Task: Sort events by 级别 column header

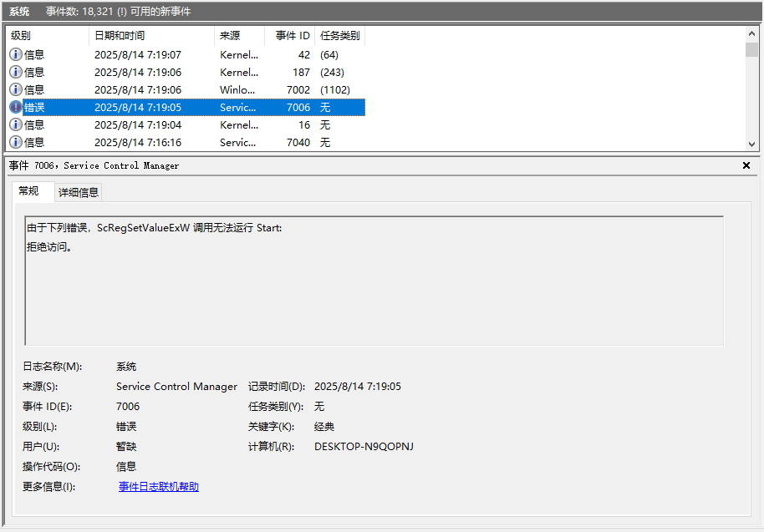Action: click(x=48, y=36)
